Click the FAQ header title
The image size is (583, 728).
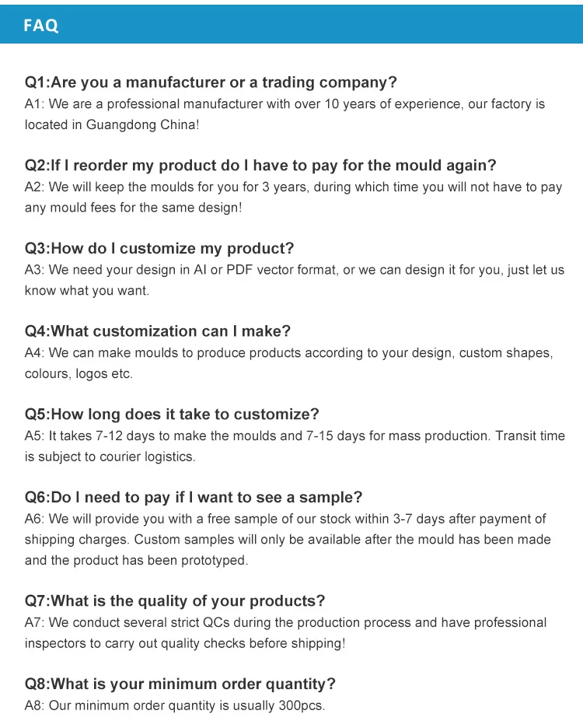(x=40, y=26)
